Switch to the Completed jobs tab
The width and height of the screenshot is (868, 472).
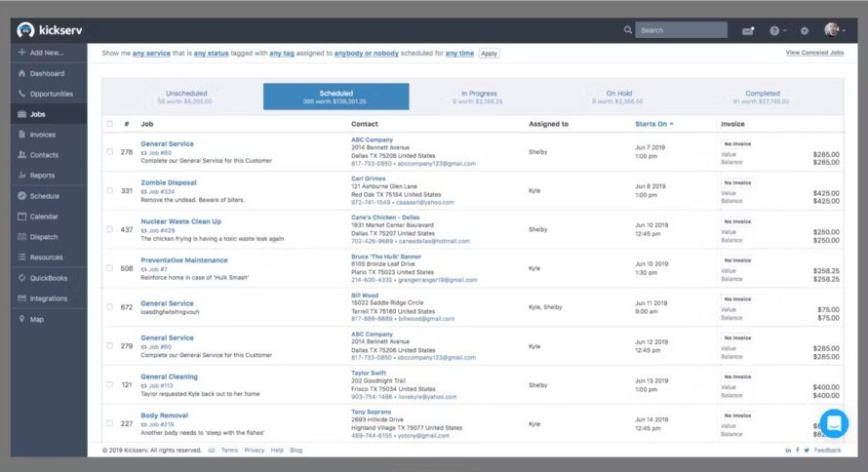coord(763,97)
